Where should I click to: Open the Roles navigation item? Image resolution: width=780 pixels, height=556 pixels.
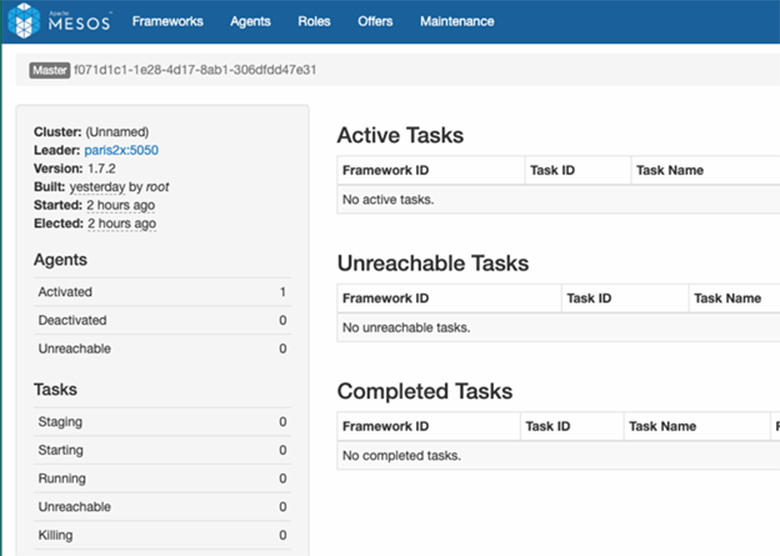pyautogui.click(x=314, y=21)
